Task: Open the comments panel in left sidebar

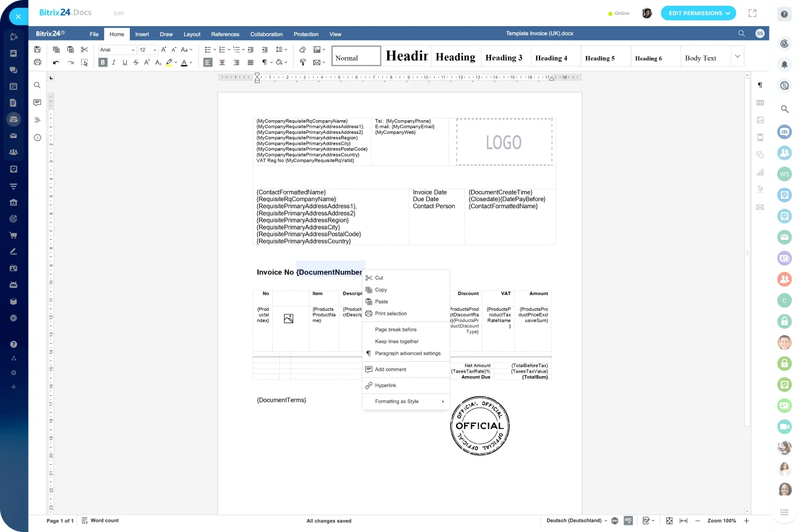Action: pyautogui.click(x=38, y=102)
